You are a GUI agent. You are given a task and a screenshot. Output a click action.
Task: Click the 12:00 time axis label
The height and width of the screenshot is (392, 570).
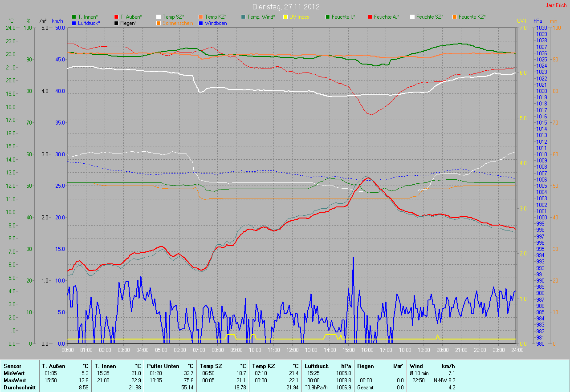(x=292, y=350)
